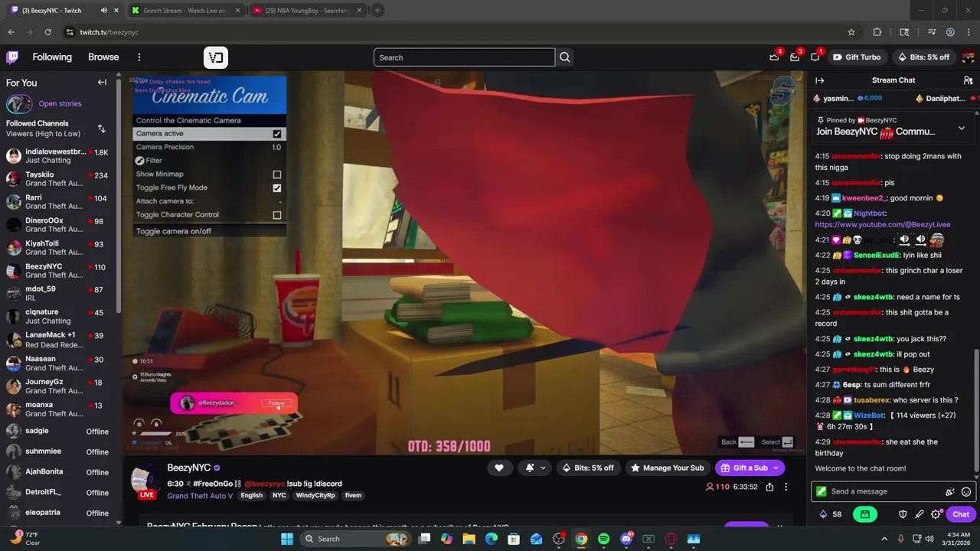This screenshot has height=551, width=980.
Task: Expand the pinned BeezyNYC message
Action: point(962,129)
